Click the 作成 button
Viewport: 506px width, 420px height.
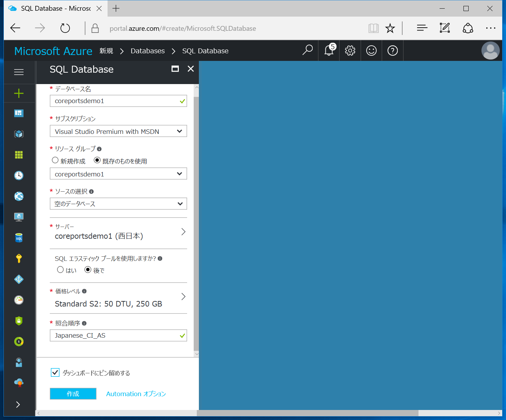coord(73,394)
